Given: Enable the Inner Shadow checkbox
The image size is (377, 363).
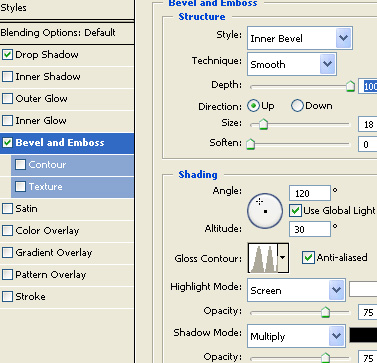Looking at the screenshot, I should (x=7, y=77).
